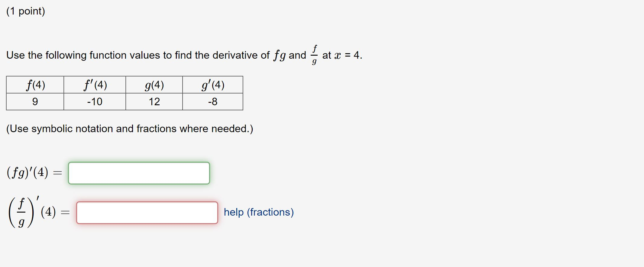Select the value 12 in the table

[154, 102]
